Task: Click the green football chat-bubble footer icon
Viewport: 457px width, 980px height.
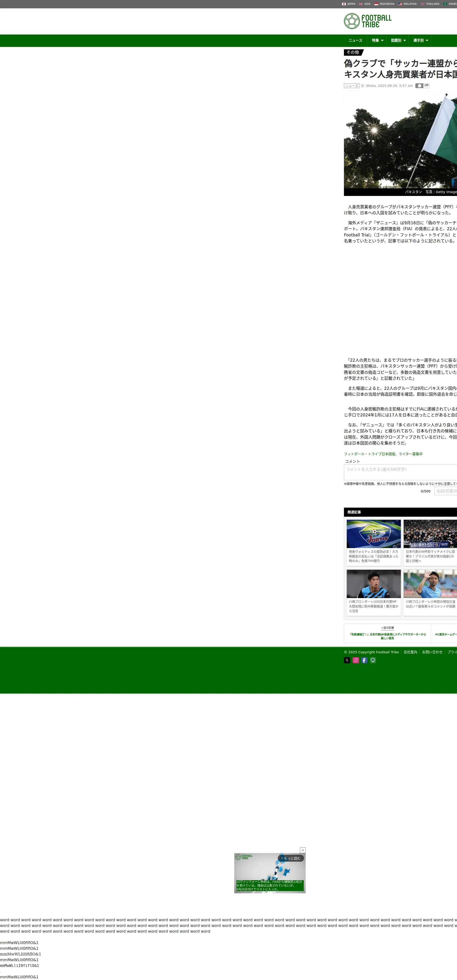Action: click(373, 660)
